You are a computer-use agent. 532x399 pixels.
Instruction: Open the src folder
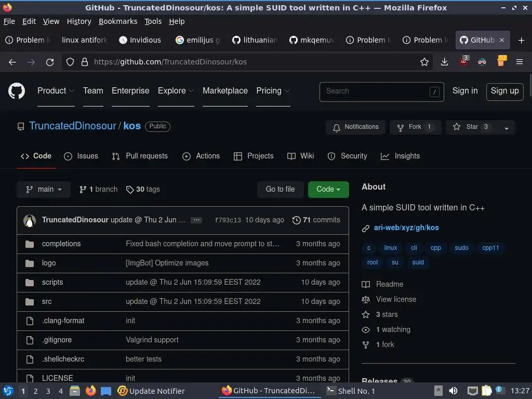point(46,302)
